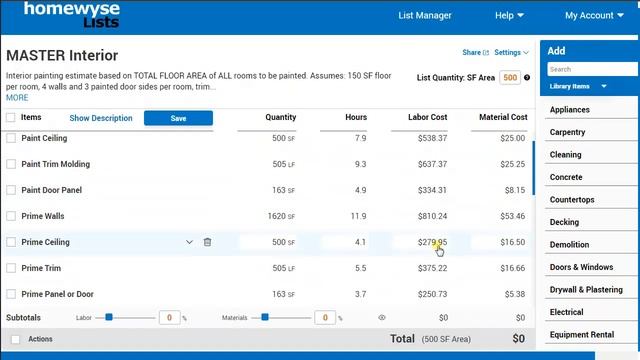Screen dimensions: 640x360
Task: Open the Concrete category
Action: pos(566,177)
